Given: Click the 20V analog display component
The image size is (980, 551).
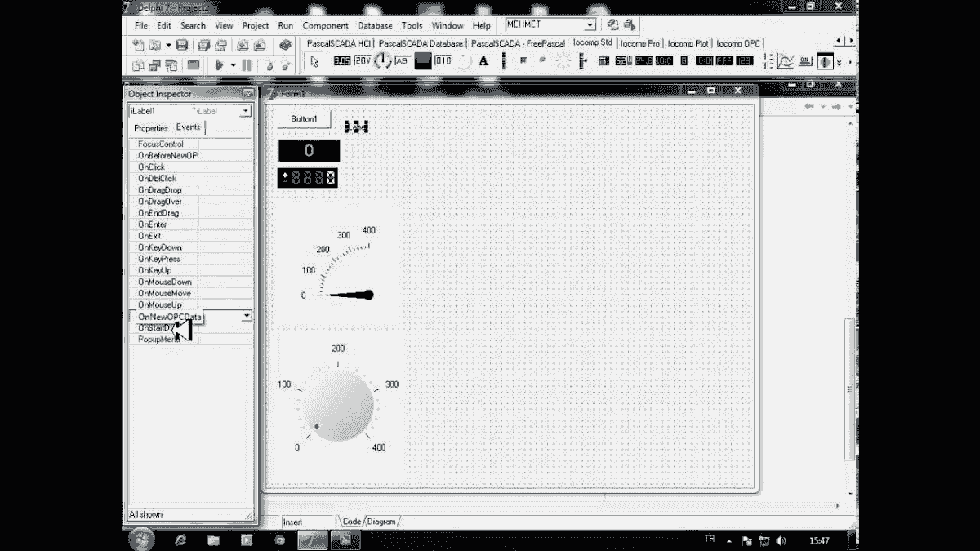Looking at the screenshot, I should coord(362,61).
